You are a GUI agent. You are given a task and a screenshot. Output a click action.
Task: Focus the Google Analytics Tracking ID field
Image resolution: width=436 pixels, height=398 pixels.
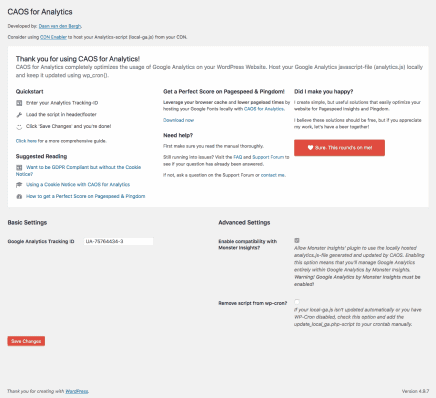click(119, 241)
